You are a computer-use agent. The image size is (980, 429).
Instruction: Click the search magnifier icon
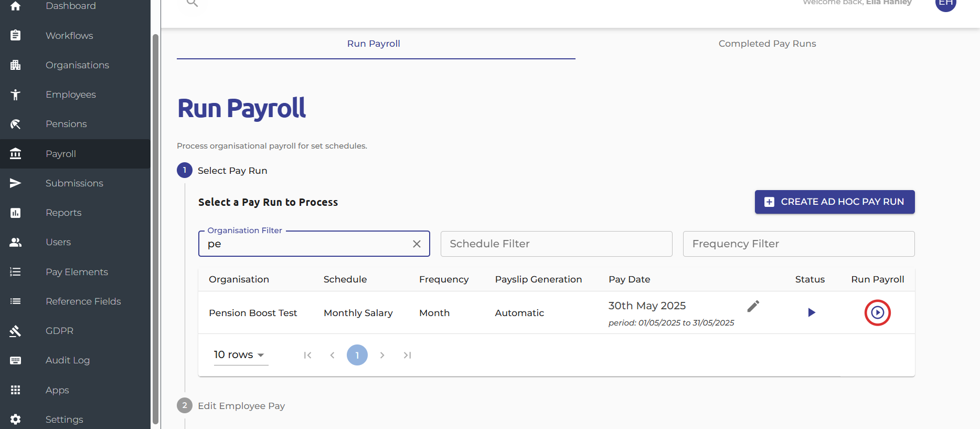coord(192,3)
